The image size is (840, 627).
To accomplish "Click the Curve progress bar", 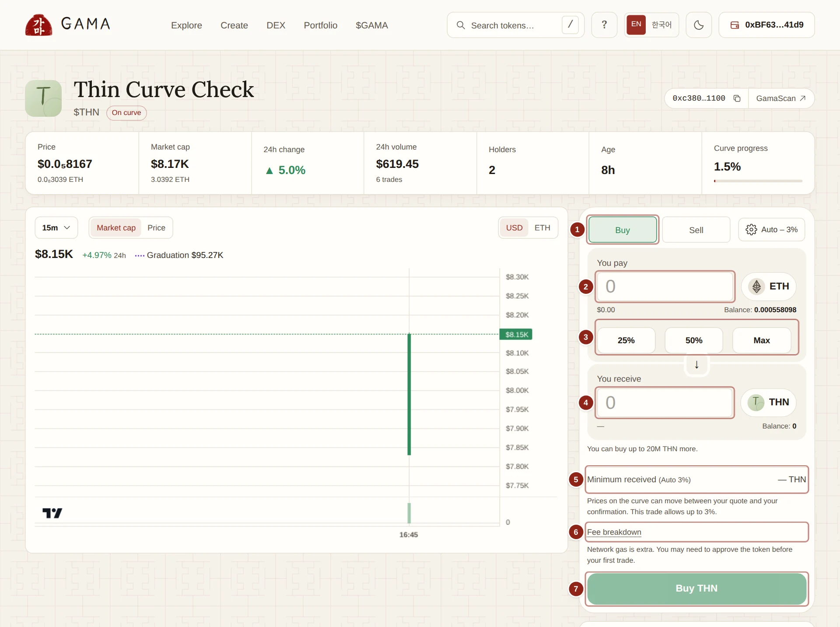I will (x=758, y=181).
